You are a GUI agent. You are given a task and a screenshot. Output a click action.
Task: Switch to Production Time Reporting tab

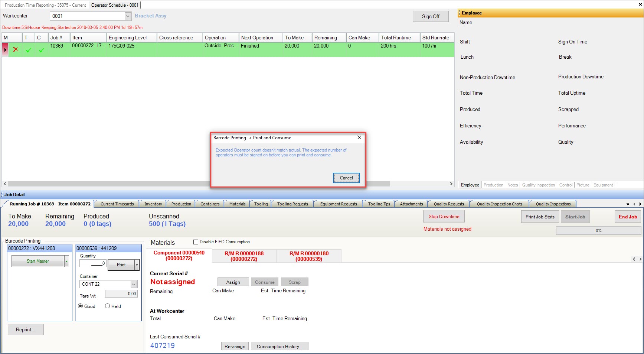[45, 5]
